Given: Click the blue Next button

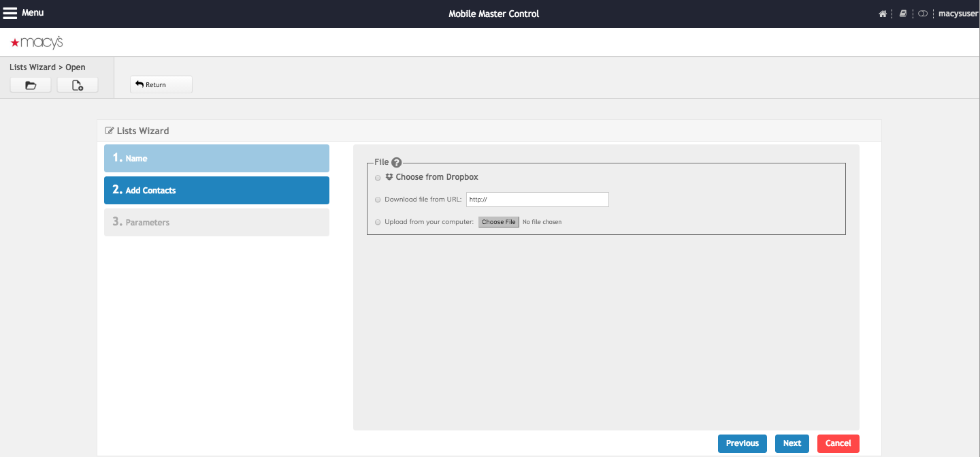Looking at the screenshot, I should point(792,443).
